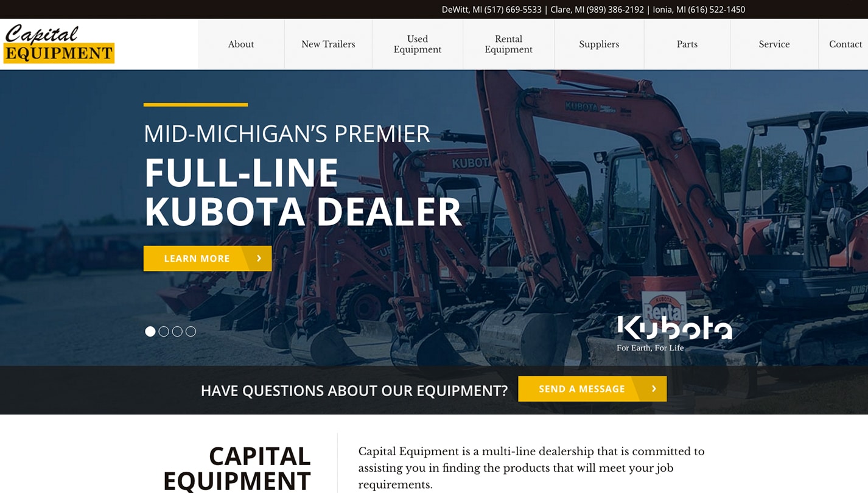Open Rental Equipment navigation item
This screenshot has width=868, height=493.
click(x=509, y=44)
